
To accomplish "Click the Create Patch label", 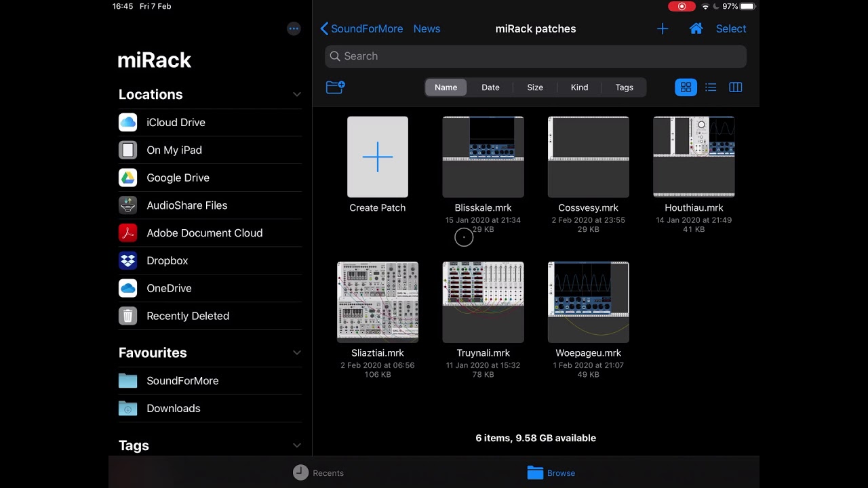I will coord(378,208).
